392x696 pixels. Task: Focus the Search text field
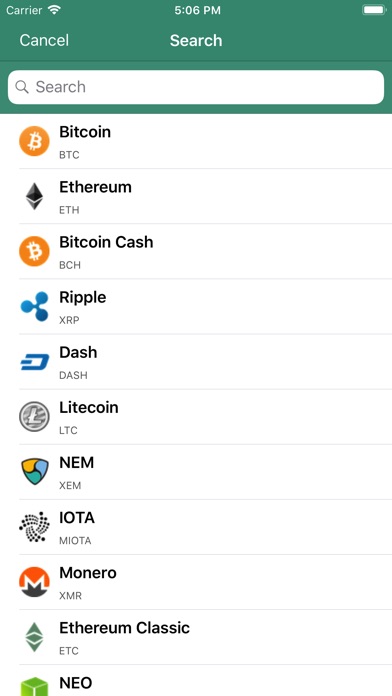(196, 87)
